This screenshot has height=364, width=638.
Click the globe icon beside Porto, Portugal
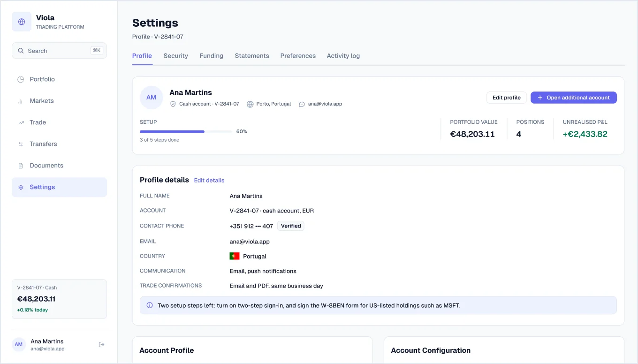[x=250, y=104]
